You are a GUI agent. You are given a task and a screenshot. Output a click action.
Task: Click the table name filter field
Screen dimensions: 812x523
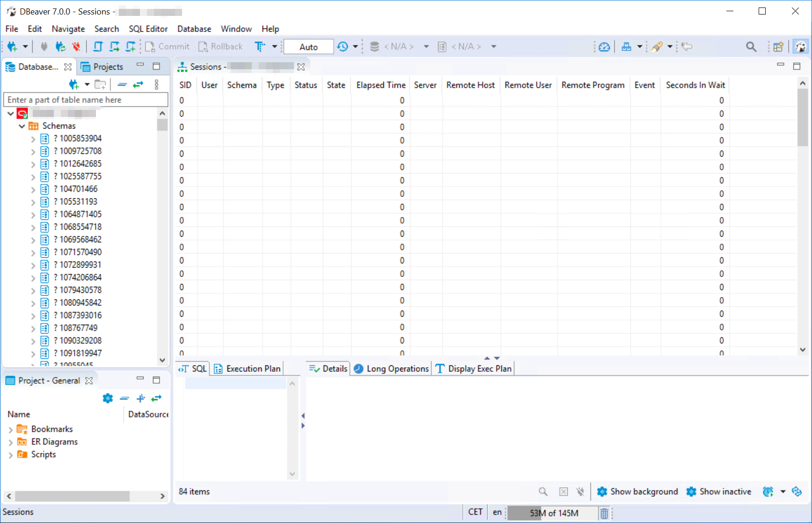click(x=86, y=100)
